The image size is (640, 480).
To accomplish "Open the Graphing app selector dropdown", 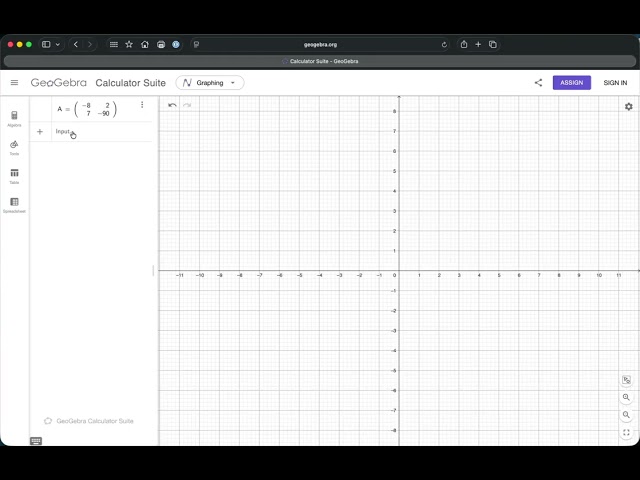I will click(x=210, y=83).
